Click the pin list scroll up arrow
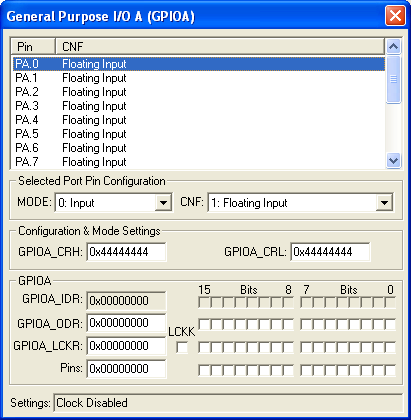 click(393, 46)
